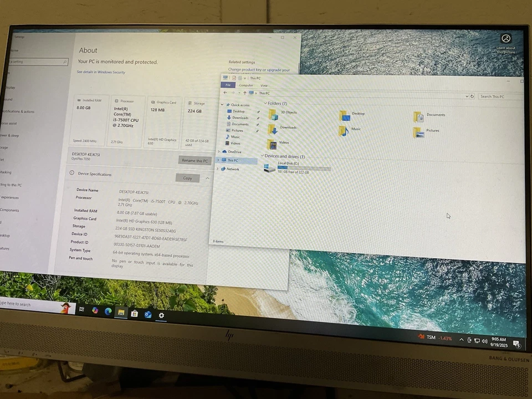Open the 3D Objects folder

pyautogui.click(x=288, y=112)
